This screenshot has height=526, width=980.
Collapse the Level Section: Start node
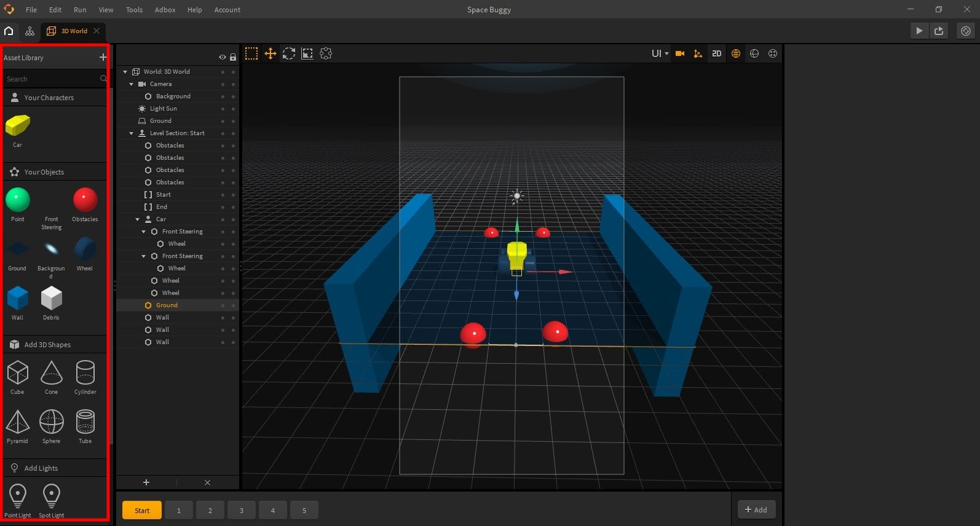tap(132, 133)
